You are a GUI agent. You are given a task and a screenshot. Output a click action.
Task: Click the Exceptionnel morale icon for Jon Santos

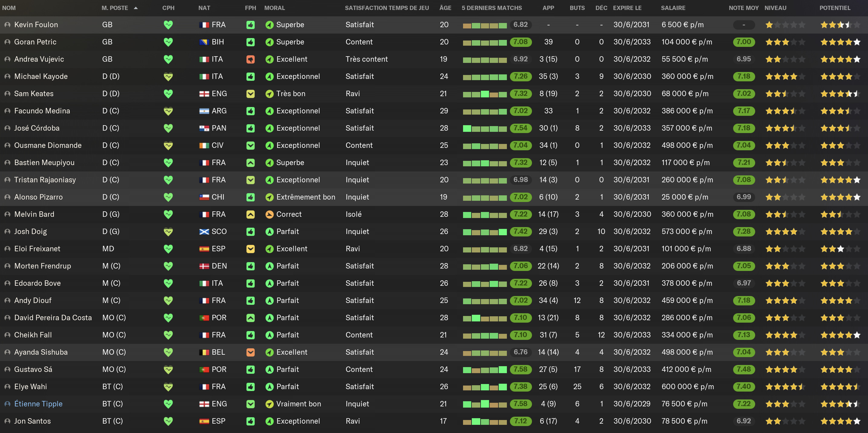pyautogui.click(x=269, y=421)
